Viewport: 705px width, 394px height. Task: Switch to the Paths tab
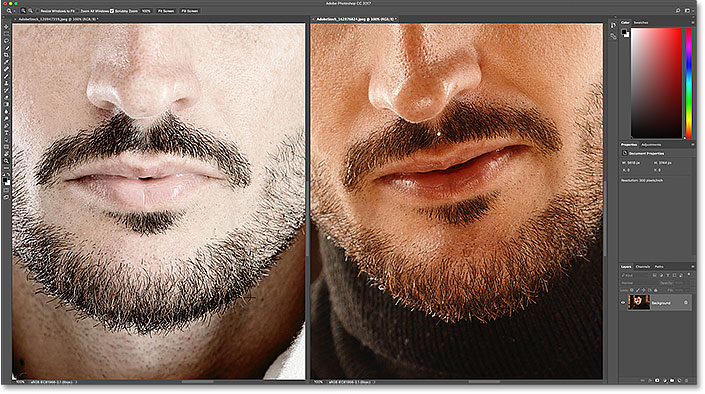coord(659,267)
